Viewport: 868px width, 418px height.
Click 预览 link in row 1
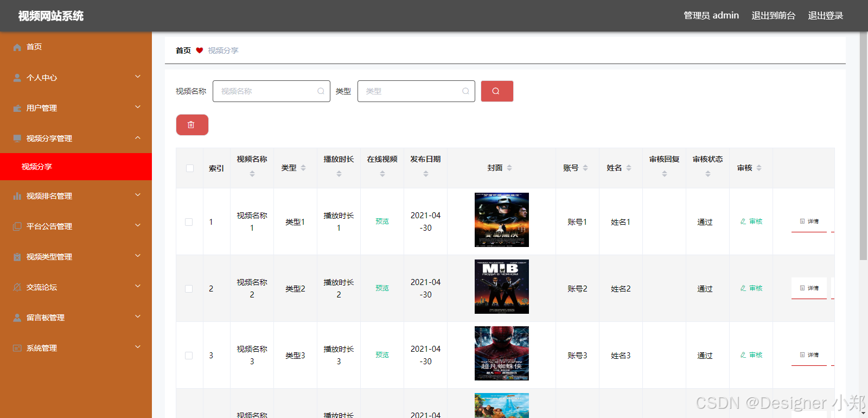(x=382, y=221)
